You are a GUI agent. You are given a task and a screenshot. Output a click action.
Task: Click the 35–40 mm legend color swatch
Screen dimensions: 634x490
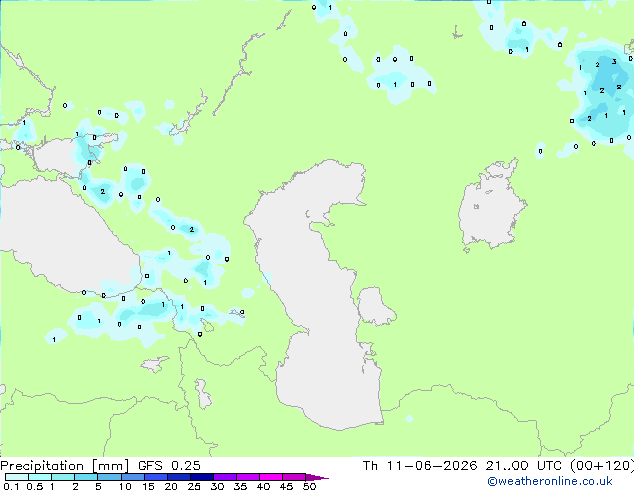pyautogui.click(x=248, y=477)
